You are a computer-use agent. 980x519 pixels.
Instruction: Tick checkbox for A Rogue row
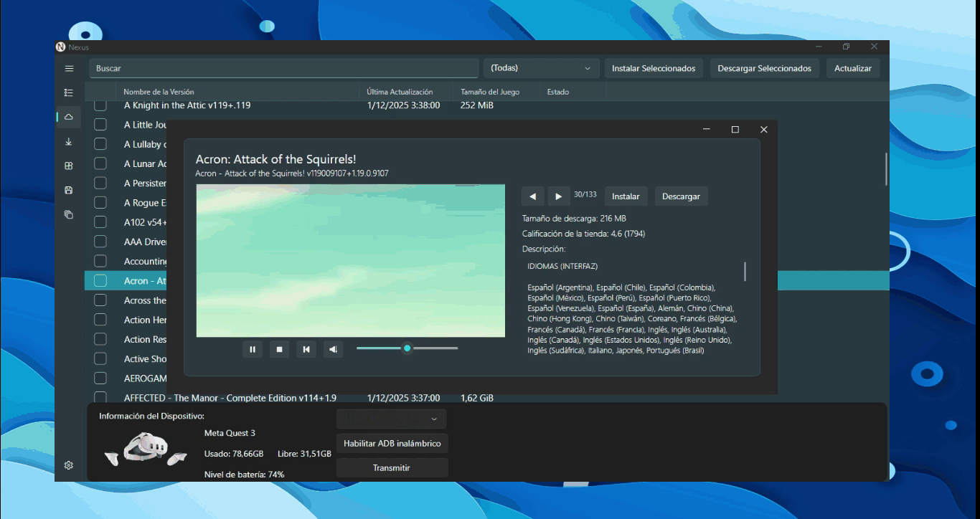pos(100,203)
